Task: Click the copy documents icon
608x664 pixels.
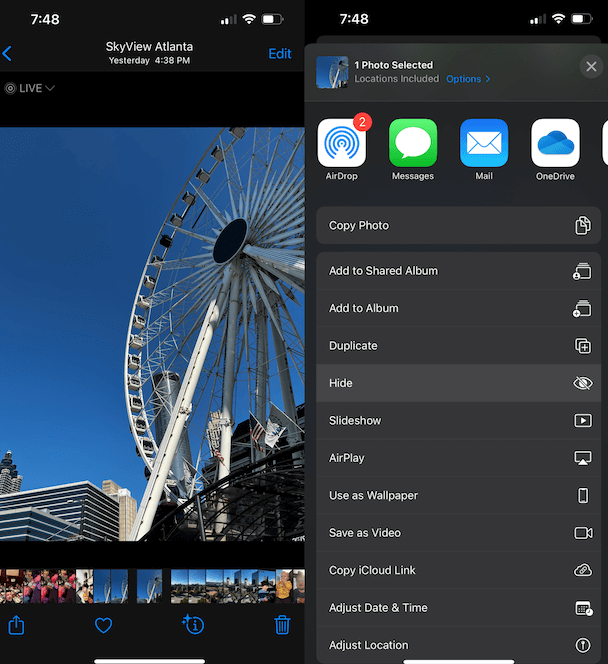Action: click(583, 225)
